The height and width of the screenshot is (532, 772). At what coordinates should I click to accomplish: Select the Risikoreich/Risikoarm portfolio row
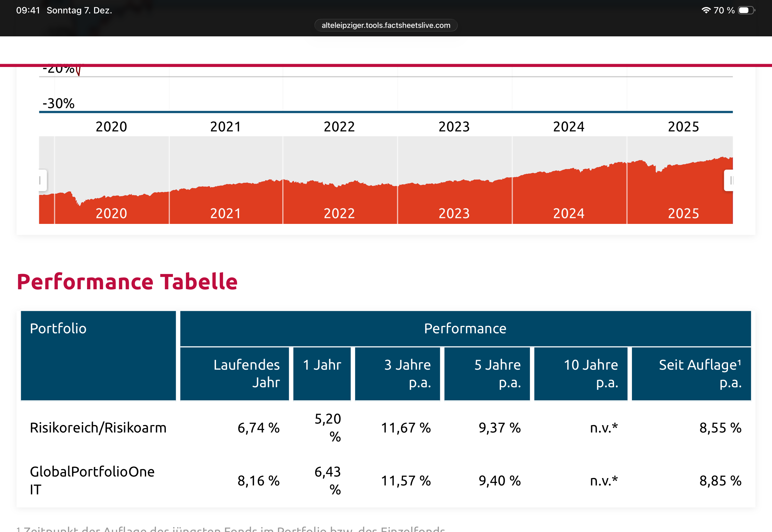[x=98, y=428]
